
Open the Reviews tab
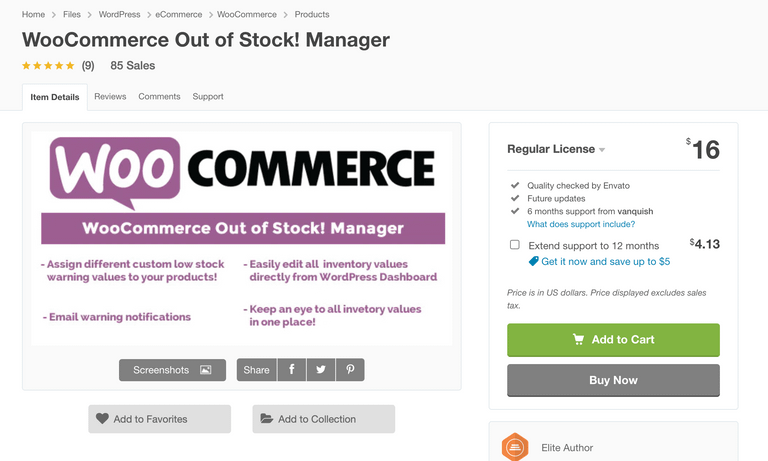coord(110,97)
